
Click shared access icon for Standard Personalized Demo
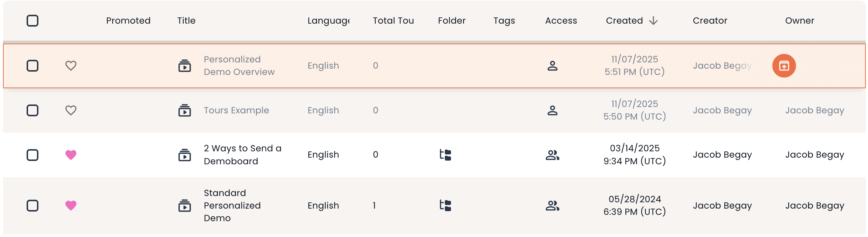pyautogui.click(x=552, y=206)
